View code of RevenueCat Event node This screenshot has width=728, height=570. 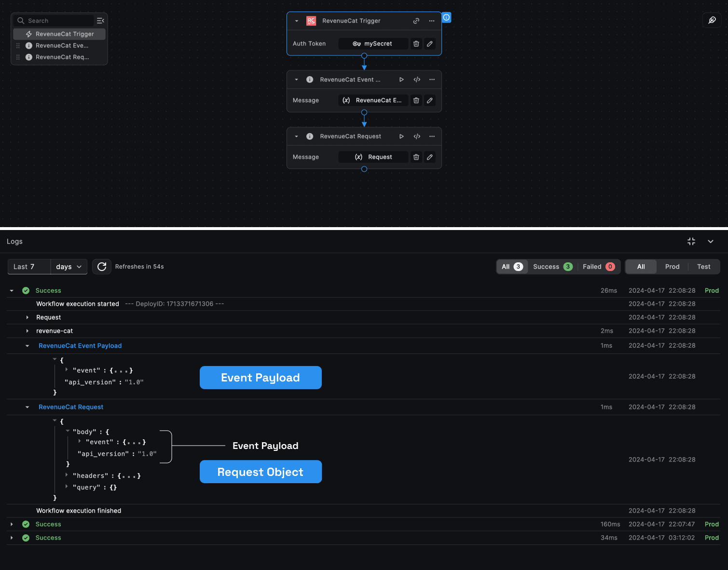coord(417,80)
